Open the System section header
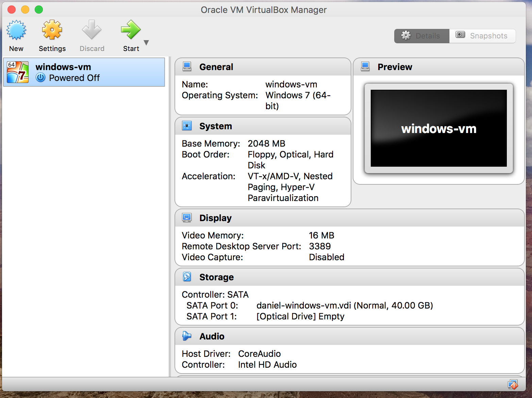532x398 pixels. 263,126
